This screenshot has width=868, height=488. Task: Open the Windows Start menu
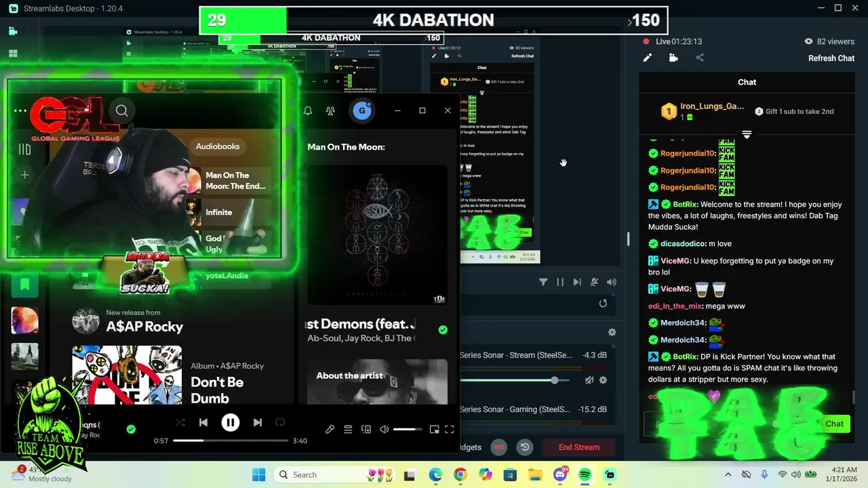(259, 474)
